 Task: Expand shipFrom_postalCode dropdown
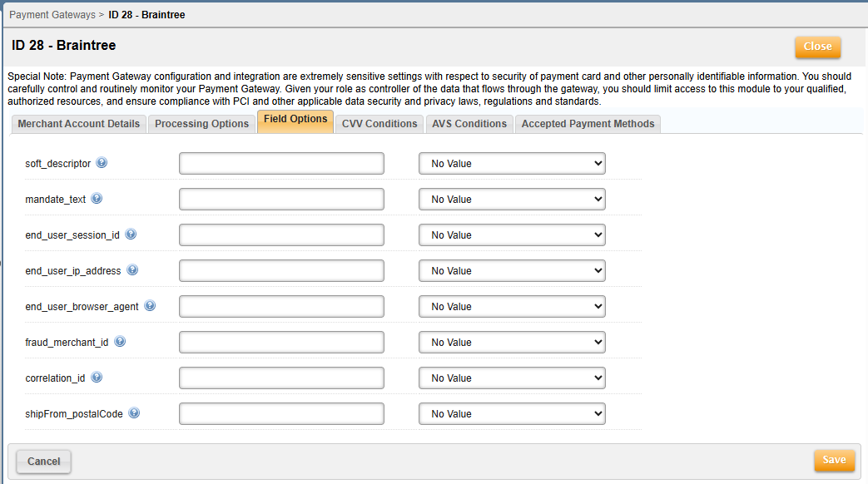coord(512,414)
